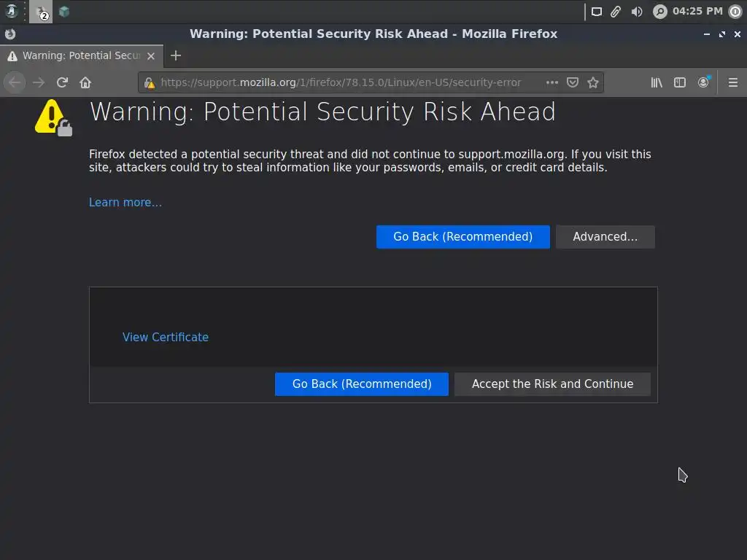This screenshot has height=560, width=747.
Task: Open the Firefox hamburger menu
Action: (733, 82)
